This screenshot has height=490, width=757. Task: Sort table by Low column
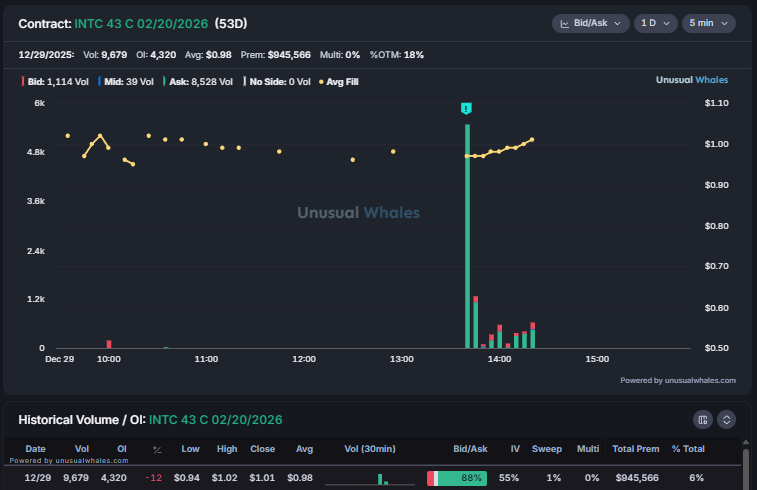(190, 449)
